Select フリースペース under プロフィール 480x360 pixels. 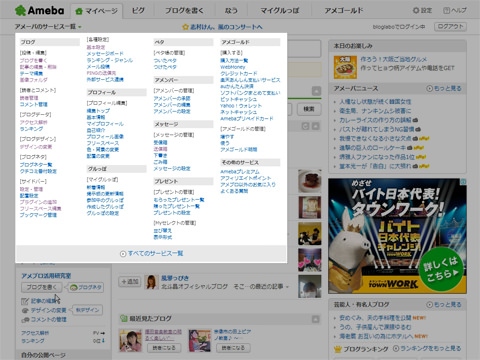click(x=103, y=143)
